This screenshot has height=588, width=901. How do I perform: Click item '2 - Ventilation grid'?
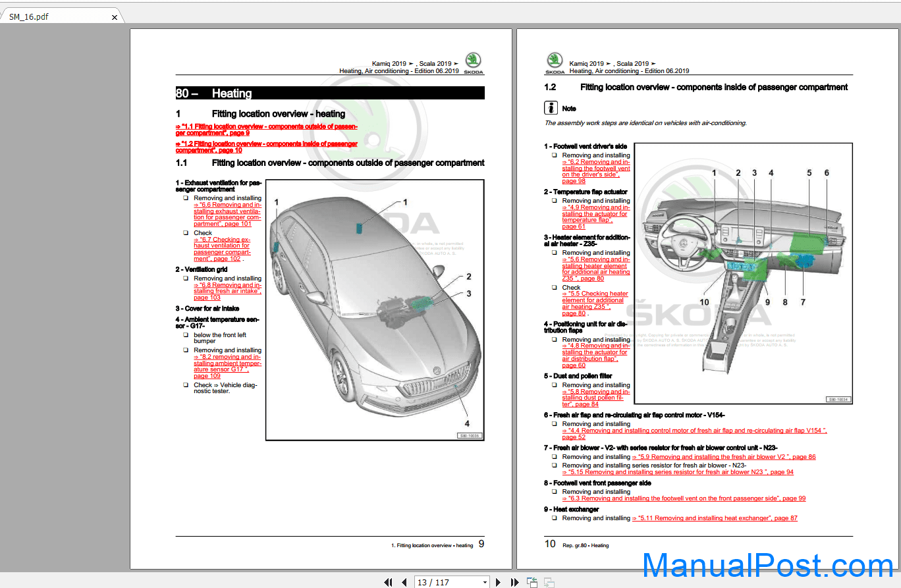point(202,269)
